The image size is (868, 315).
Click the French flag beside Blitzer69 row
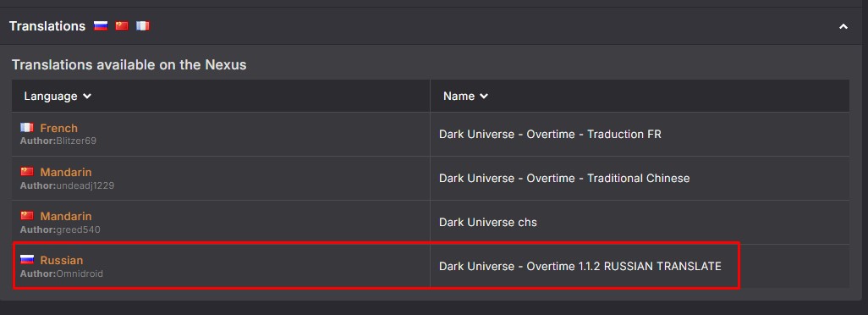(x=27, y=127)
